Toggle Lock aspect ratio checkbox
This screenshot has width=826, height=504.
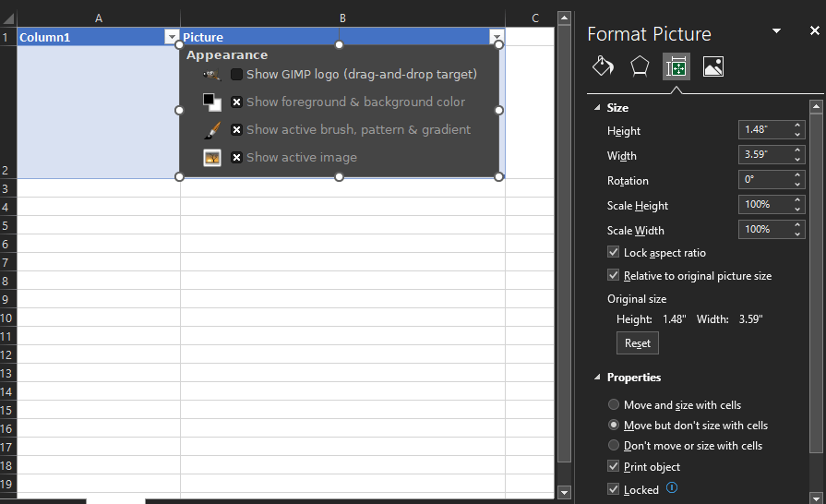[613, 252]
